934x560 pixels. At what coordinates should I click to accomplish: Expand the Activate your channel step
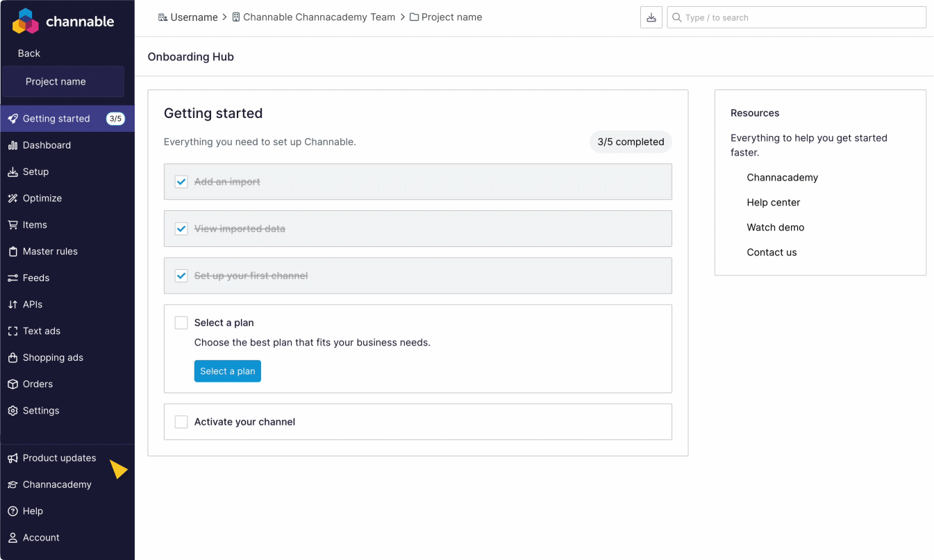pos(417,422)
